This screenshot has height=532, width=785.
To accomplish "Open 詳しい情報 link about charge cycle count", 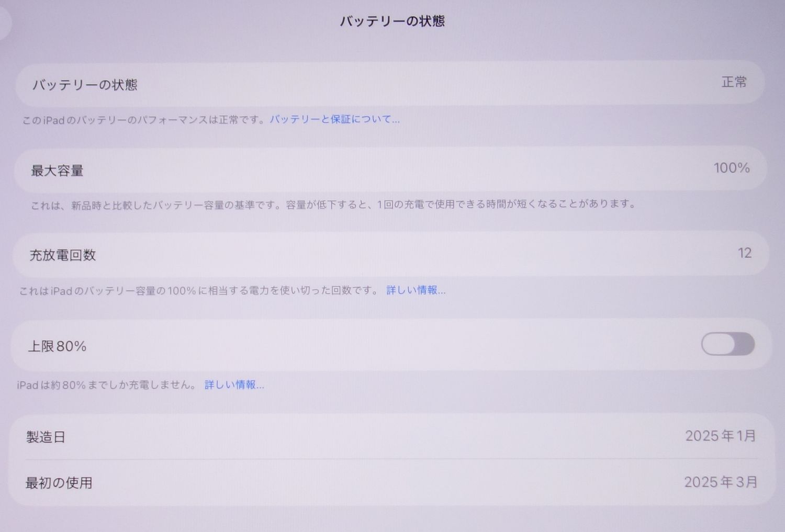I will pos(416,290).
